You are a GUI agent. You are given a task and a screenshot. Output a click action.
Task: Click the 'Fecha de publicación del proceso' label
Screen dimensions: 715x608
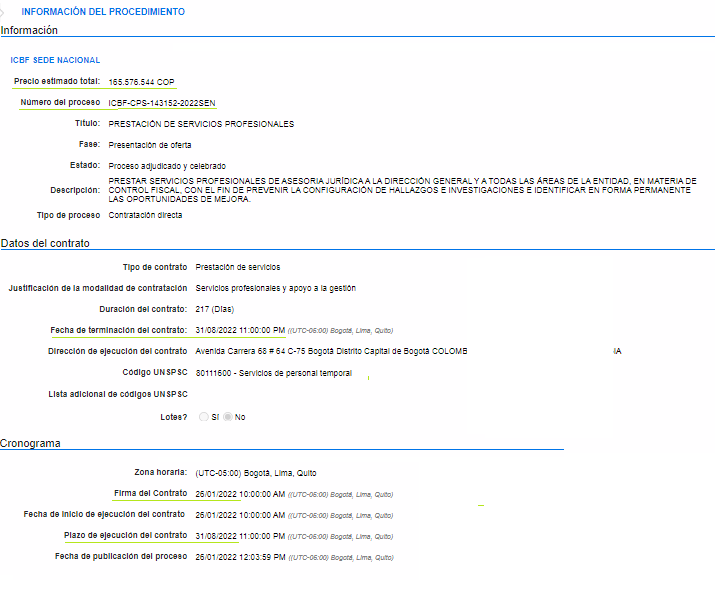[x=121, y=556]
